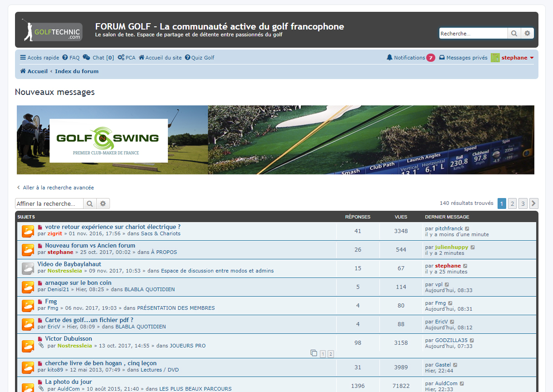The width and height of the screenshot is (553, 392).
Task: Click unread post icon before 'Fmg' topic
Action: [x=40, y=302]
